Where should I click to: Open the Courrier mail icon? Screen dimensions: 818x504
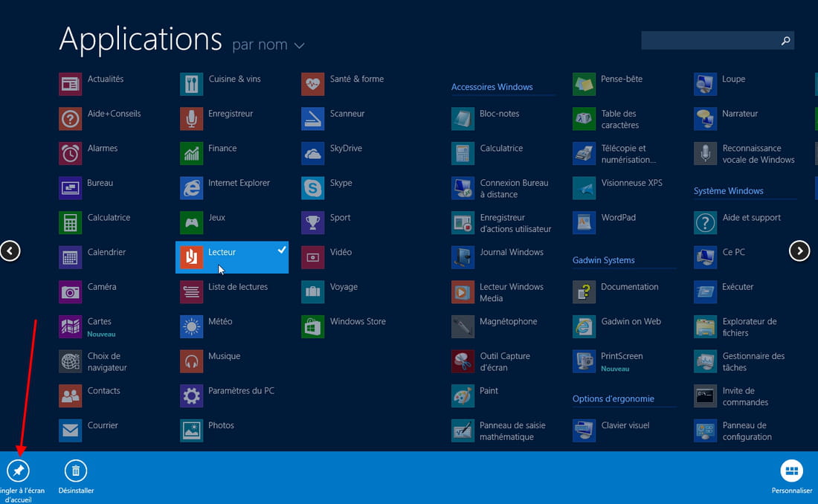pyautogui.click(x=70, y=430)
